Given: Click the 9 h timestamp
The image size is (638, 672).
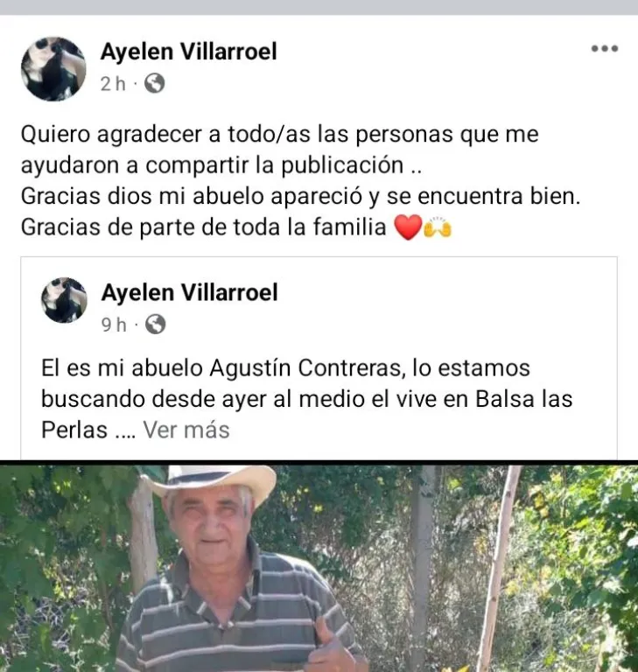Looking at the screenshot, I should click(x=114, y=325).
